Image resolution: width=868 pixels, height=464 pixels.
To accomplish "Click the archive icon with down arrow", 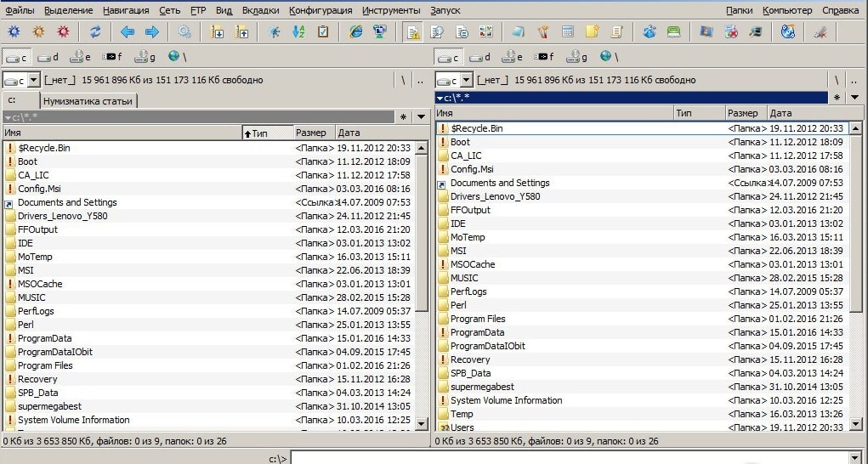I will tap(217, 32).
